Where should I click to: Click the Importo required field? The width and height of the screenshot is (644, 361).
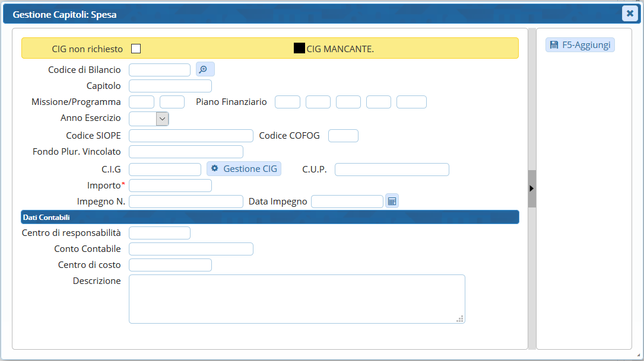(170, 186)
